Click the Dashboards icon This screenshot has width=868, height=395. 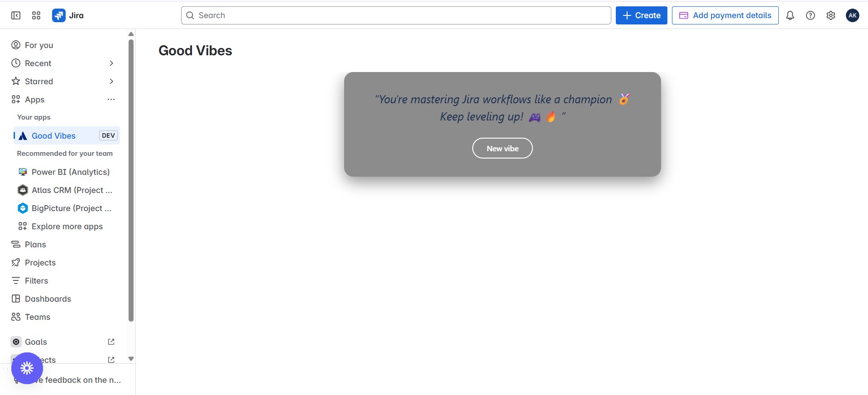(16, 299)
